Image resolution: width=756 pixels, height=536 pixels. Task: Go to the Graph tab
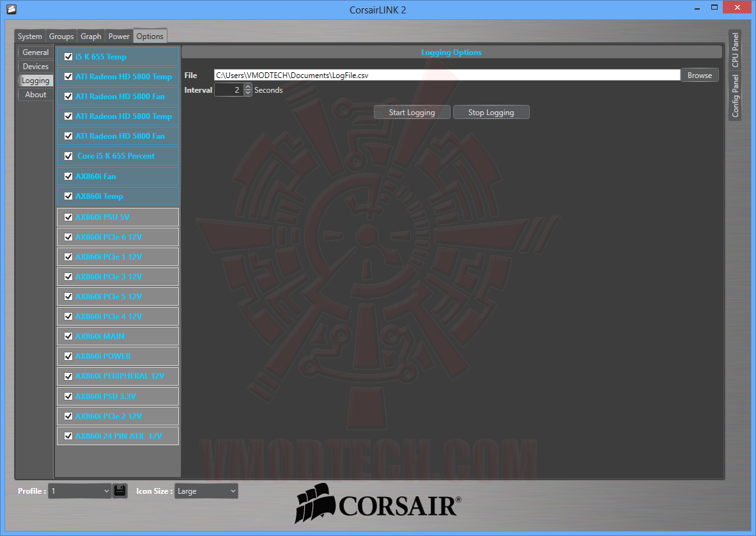click(91, 36)
